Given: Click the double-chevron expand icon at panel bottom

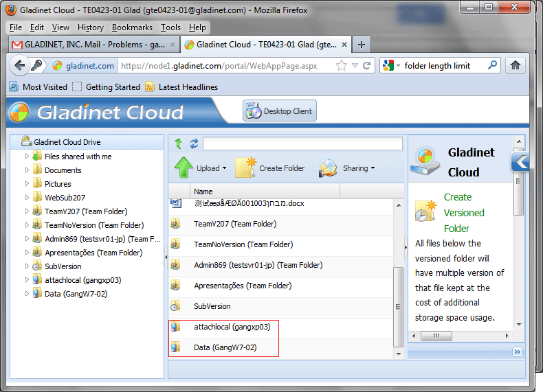Looking at the screenshot, I should 517,352.
